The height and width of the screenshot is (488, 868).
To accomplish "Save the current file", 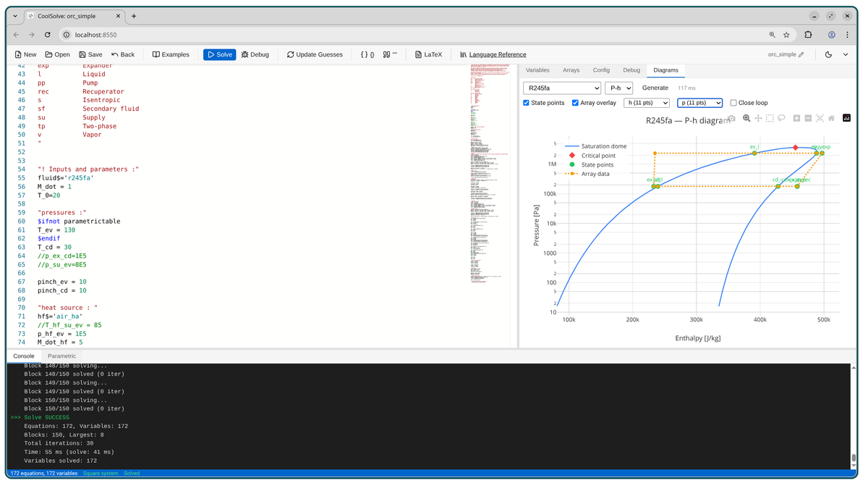I will pos(90,54).
